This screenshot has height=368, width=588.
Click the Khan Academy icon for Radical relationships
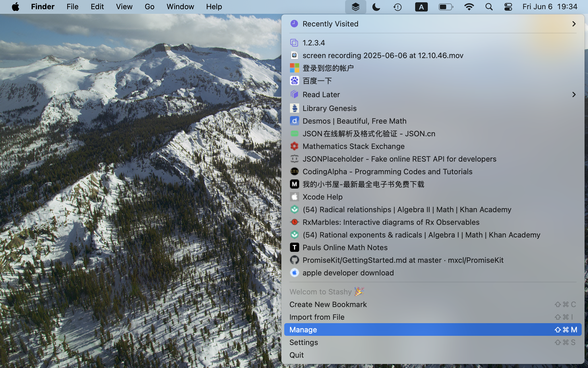tap(294, 209)
